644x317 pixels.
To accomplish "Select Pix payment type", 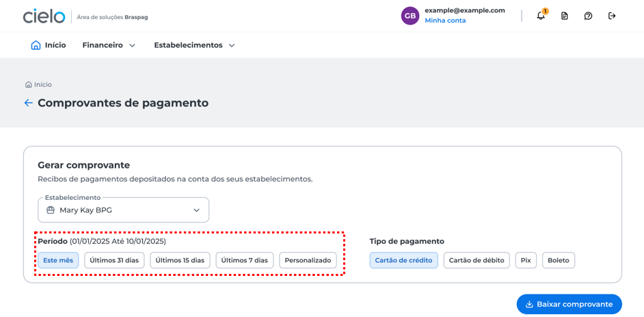I will (x=526, y=260).
